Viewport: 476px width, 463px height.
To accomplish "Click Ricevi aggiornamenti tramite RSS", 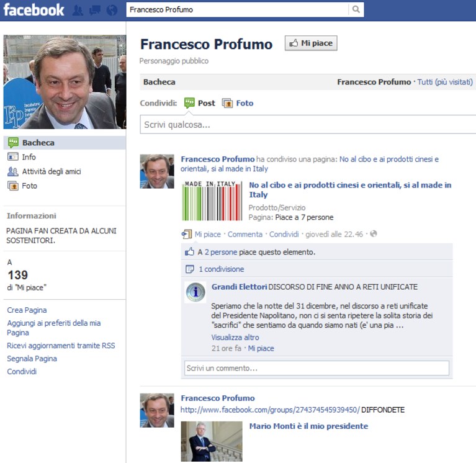I will point(61,346).
